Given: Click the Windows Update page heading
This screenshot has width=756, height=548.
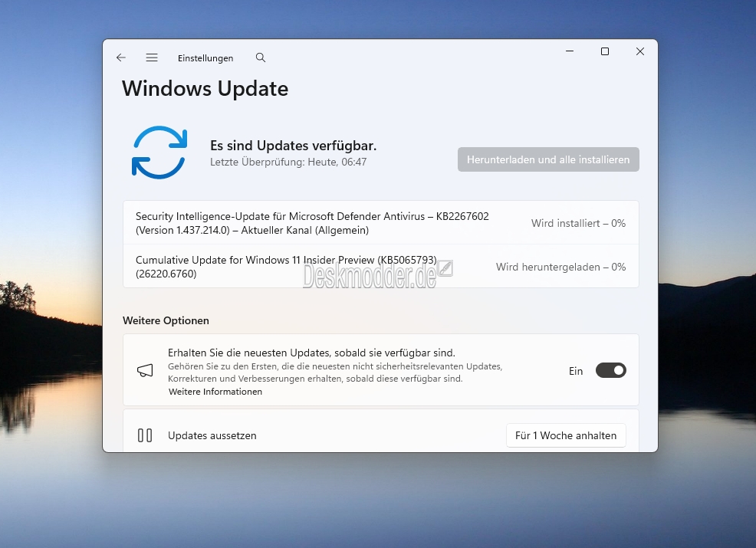Looking at the screenshot, I should click(205, 89).
